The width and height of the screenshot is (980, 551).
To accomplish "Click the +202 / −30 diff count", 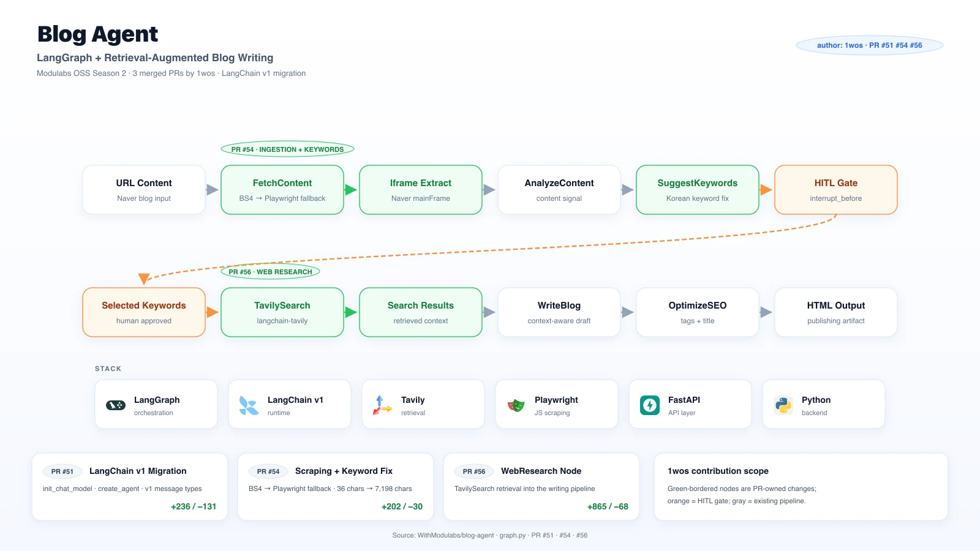I will (402, 506).
